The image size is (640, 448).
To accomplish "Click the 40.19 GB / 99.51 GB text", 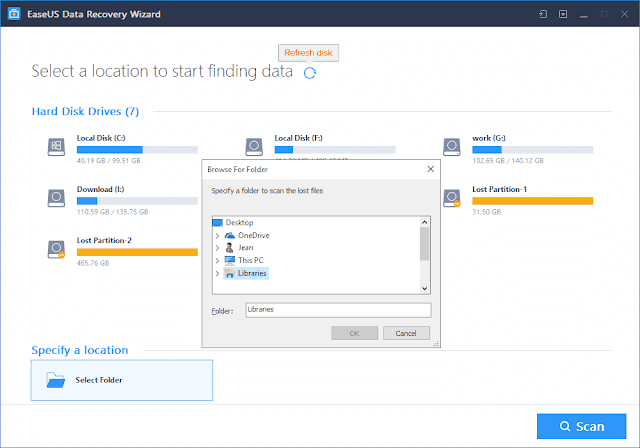I will pyautogui.click(x=109, y=161).
